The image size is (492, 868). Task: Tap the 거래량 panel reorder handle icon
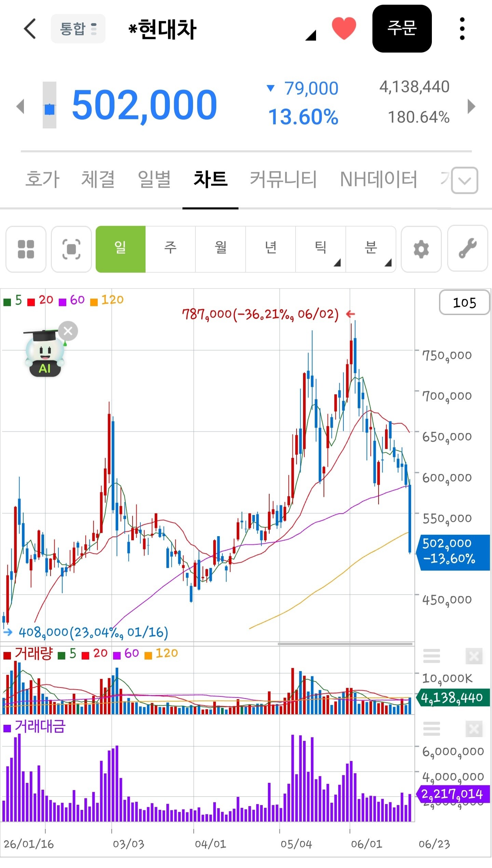[x=432, y=656]
